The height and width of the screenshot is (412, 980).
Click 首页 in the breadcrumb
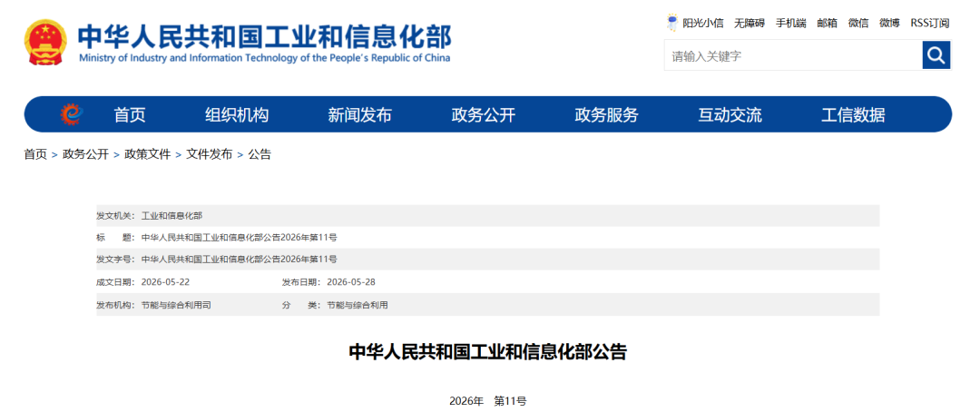coord(35,154)
